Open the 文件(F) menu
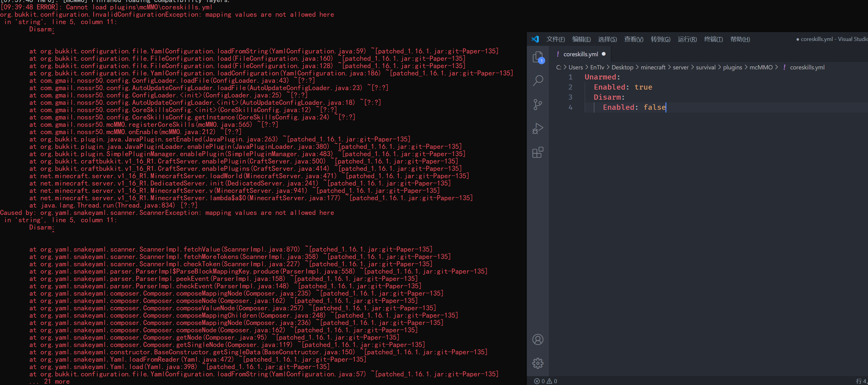Image resolution: width=868 pixels, height=385 pixels. click(x=556, y=39)
